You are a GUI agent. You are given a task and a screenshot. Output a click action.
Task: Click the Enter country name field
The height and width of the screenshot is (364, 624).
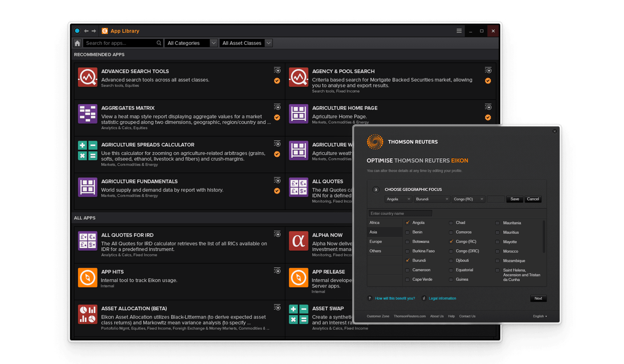pos(400,213)
